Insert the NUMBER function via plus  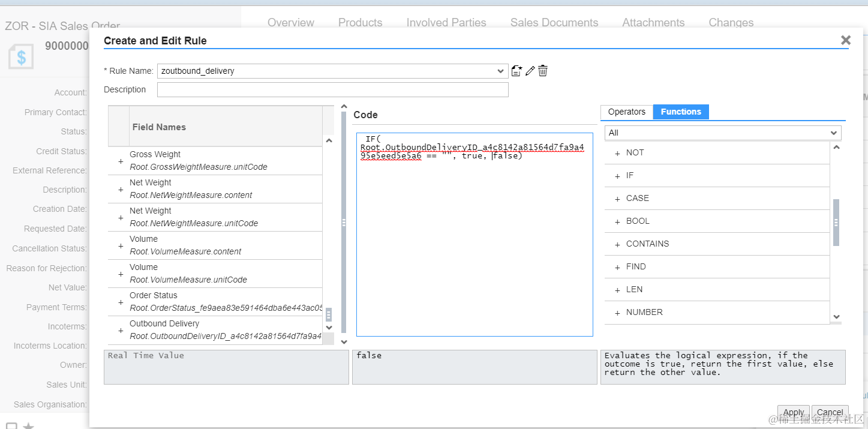coord(617,313)
